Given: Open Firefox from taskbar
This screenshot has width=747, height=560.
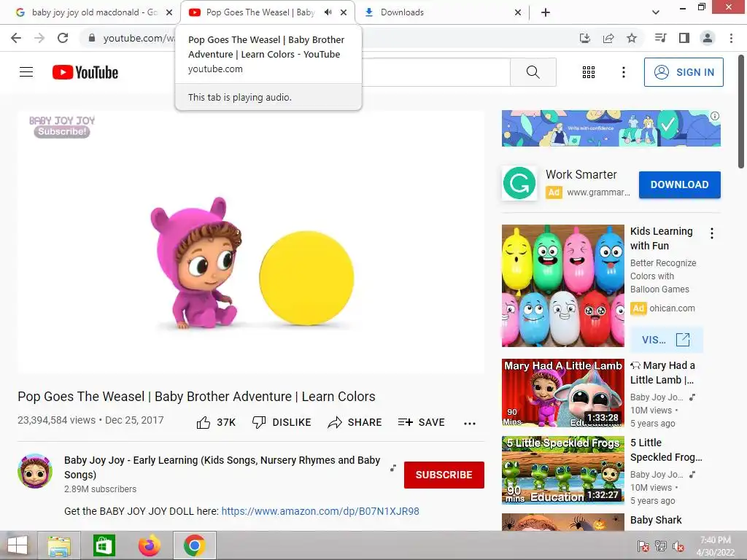Looking at the screenshot, I should click(x=149, y=545).
